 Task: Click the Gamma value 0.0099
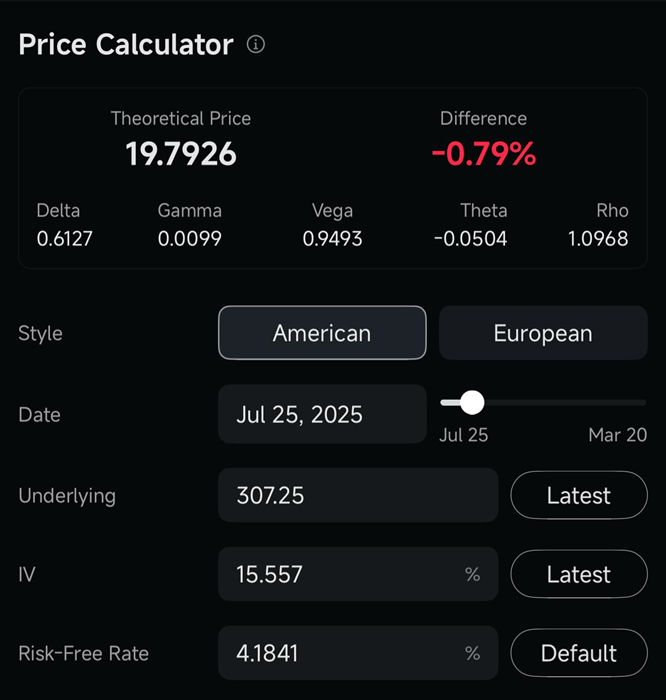190,238
